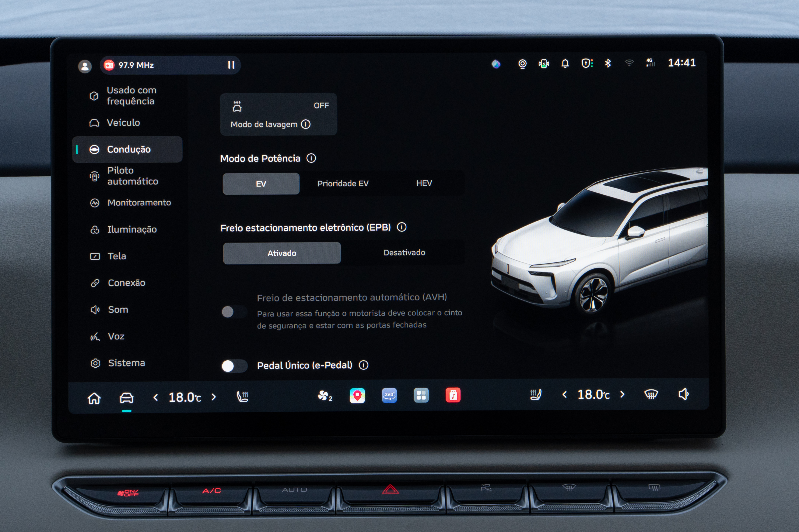The image size is (799, 532).
Task: Open the Iluminação settings menu
Action: pos(132,229)
